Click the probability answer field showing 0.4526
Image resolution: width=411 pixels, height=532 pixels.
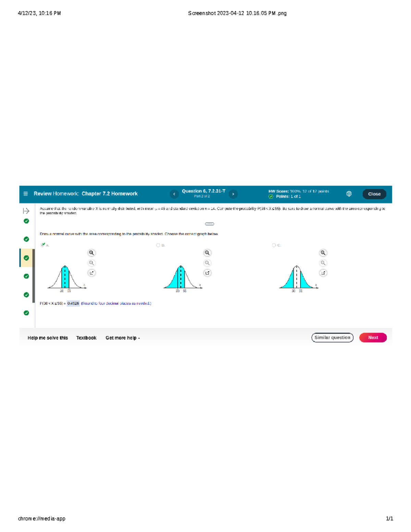73,304
